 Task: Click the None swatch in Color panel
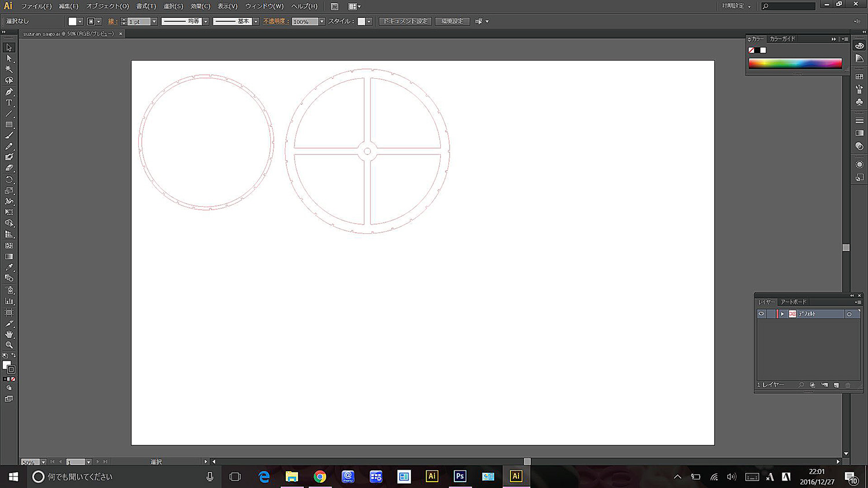coord(751,50)
